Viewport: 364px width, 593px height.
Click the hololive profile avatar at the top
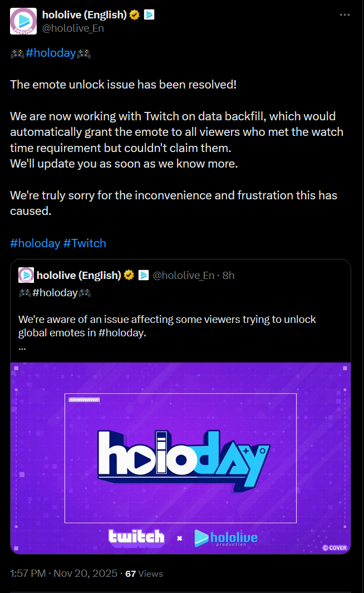point(23,22)
